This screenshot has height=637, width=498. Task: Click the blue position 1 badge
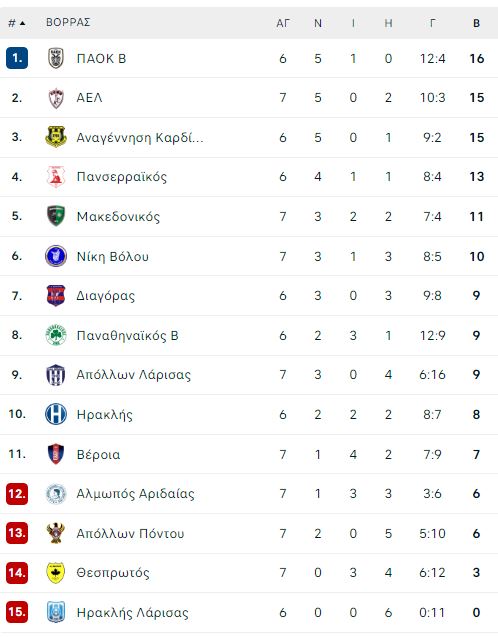(17, 58)
